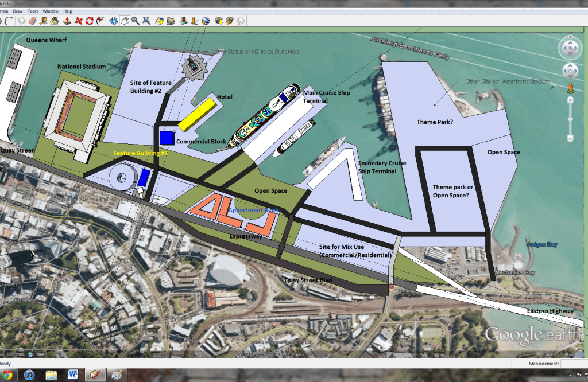Select the Move tool with red arrows
Image resolution: width=588 pixels, height=382 pixels.
(x=79, y=21)
